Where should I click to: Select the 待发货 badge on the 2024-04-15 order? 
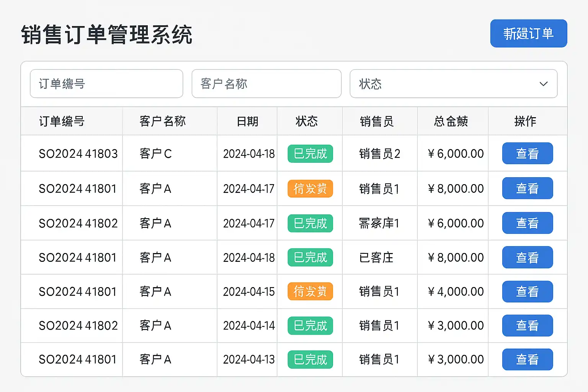click(310, 292)
